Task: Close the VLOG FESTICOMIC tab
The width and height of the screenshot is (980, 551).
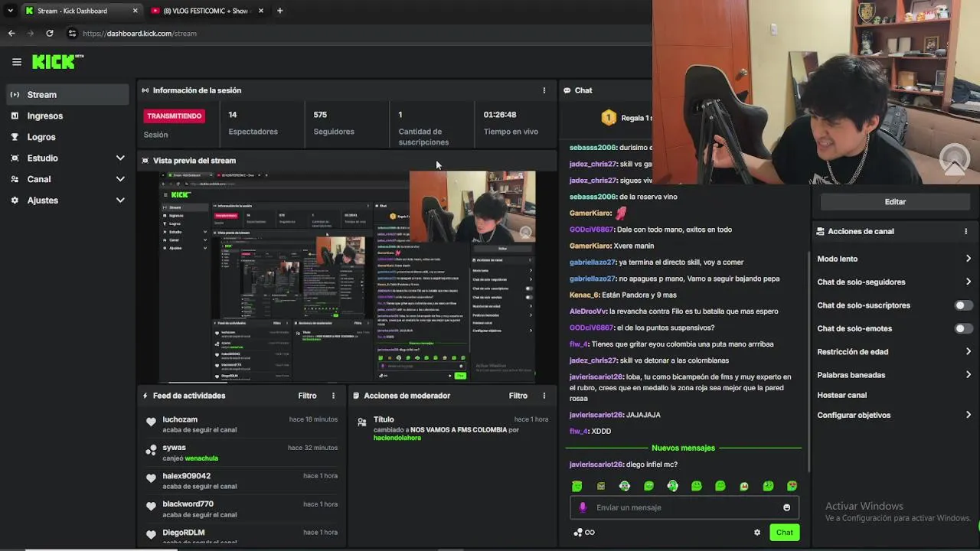Action: (261, 11)
